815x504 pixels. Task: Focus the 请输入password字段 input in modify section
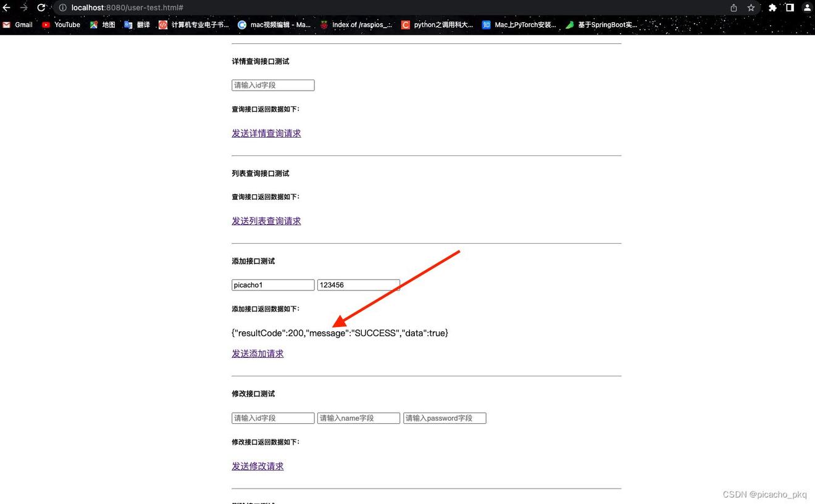click(x=445, y=418)
